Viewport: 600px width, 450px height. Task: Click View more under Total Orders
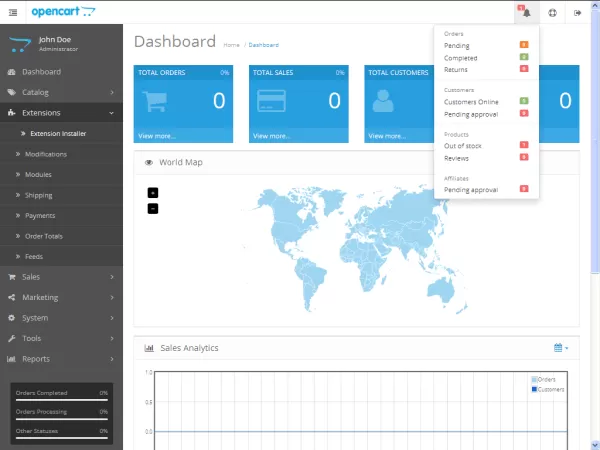(x=156, y=135)
